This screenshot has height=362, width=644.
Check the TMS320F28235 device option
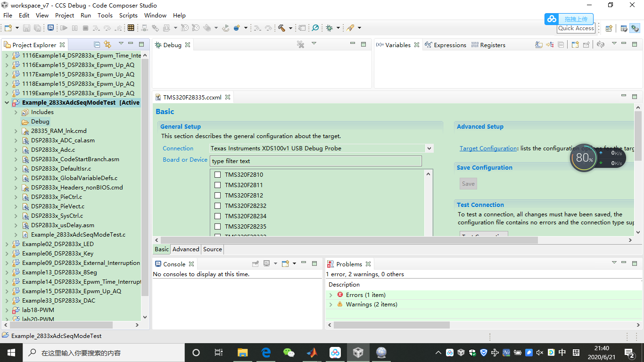[217, 227]
